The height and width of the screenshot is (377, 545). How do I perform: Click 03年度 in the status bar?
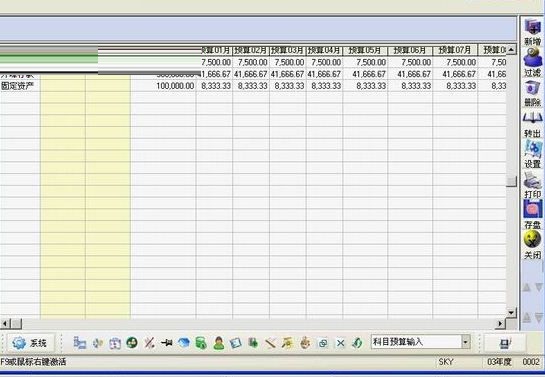coord(499,362)
